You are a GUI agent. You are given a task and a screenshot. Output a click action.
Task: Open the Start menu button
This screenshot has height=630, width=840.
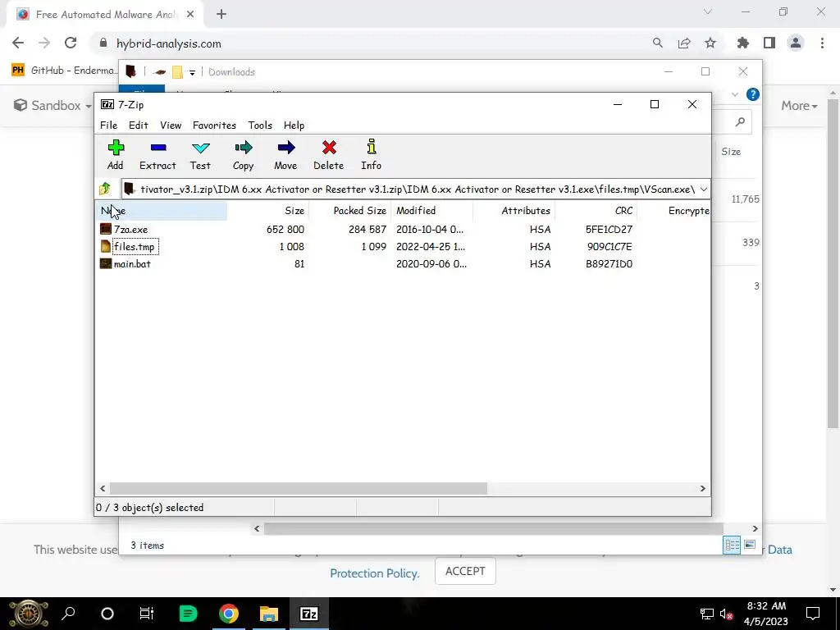29,614
